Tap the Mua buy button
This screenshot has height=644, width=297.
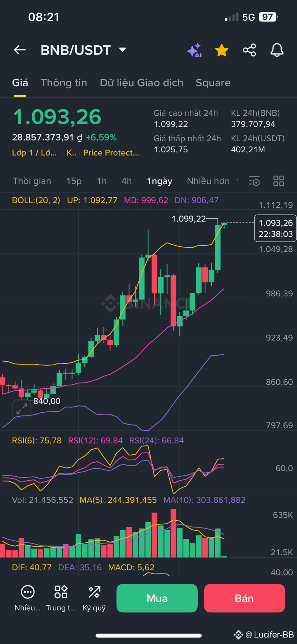(157, 598)
